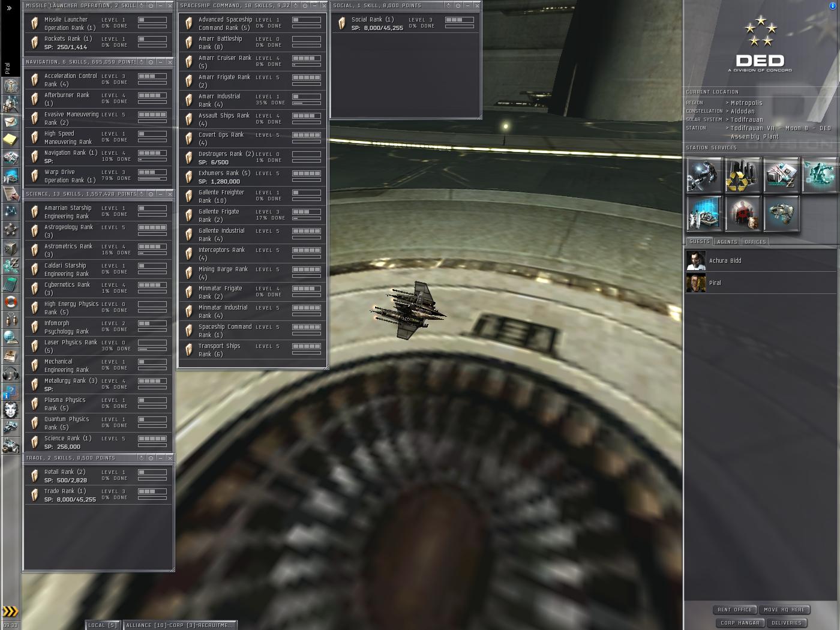Select the Retail Rank (2) skill
This screenshot has width=840, height=630.
(98, 476)
